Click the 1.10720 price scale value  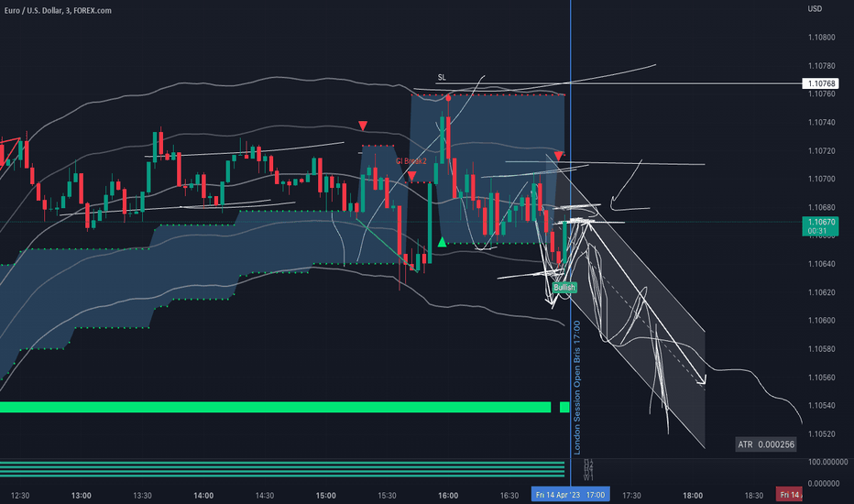click(x=821, y=150)
